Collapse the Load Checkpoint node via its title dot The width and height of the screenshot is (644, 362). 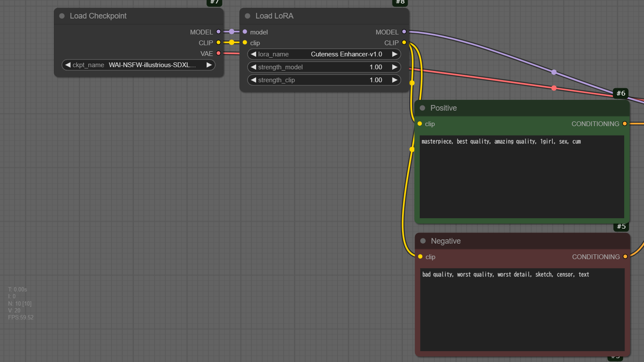click(62, 16)
